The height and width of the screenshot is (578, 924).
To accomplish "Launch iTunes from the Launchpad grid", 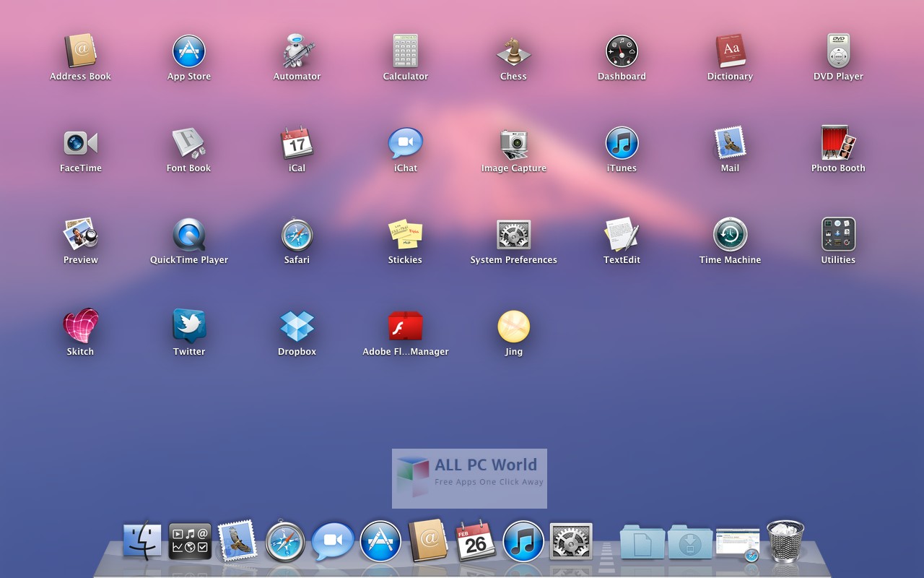I will point(622,143).
